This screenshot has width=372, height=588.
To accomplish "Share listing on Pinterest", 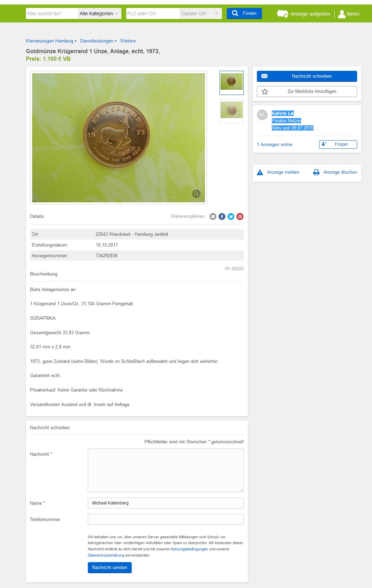I will [240, 216].
